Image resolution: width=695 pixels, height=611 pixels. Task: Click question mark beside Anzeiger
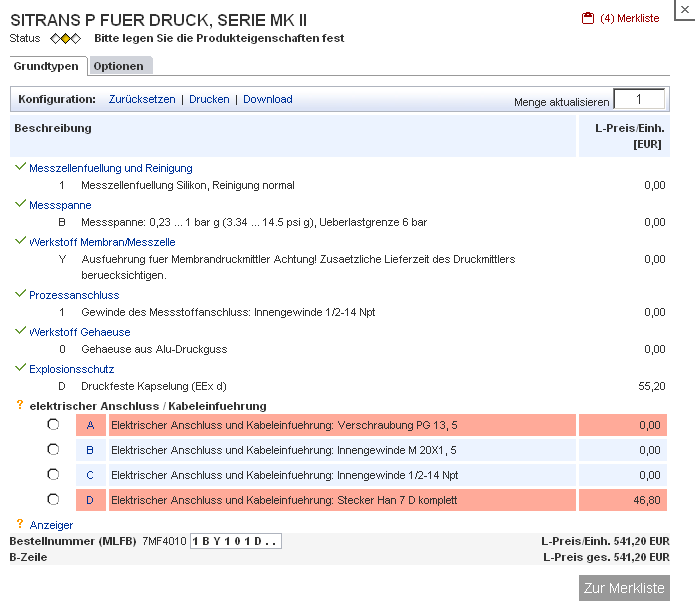(20, 524)
